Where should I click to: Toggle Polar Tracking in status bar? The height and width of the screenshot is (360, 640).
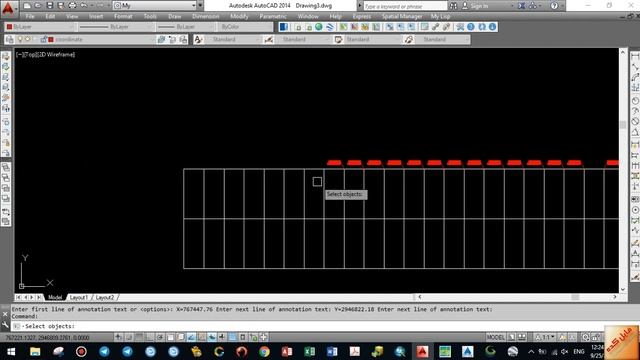[x=160, y=337]
